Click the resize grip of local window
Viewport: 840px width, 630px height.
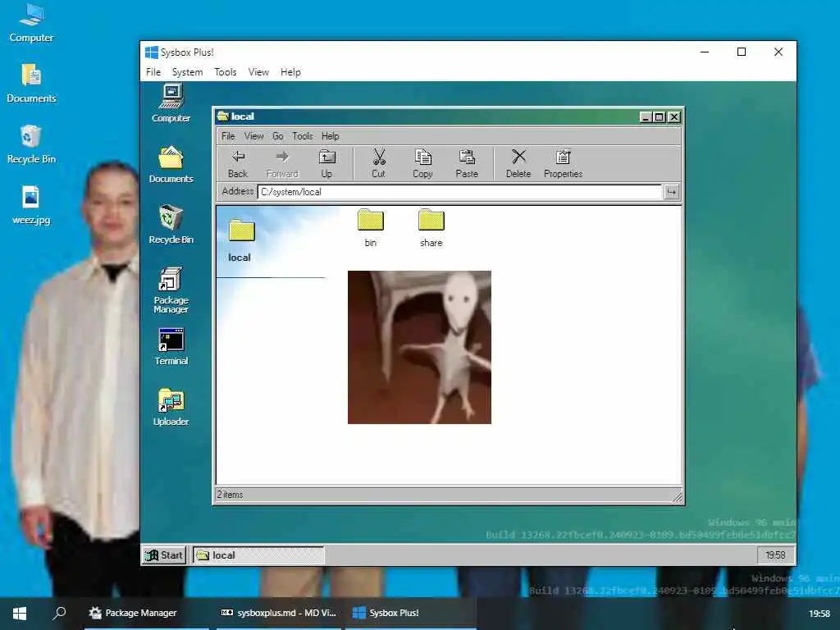coord(677,497)
